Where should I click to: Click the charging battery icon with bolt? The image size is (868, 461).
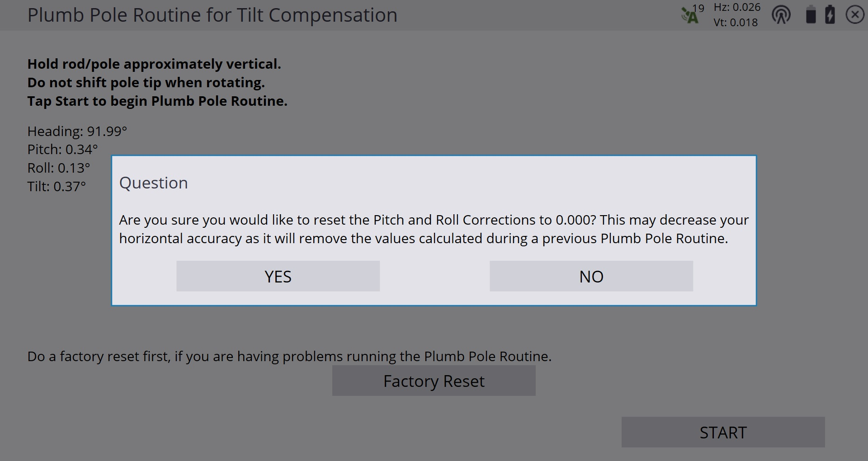(830, 14)
